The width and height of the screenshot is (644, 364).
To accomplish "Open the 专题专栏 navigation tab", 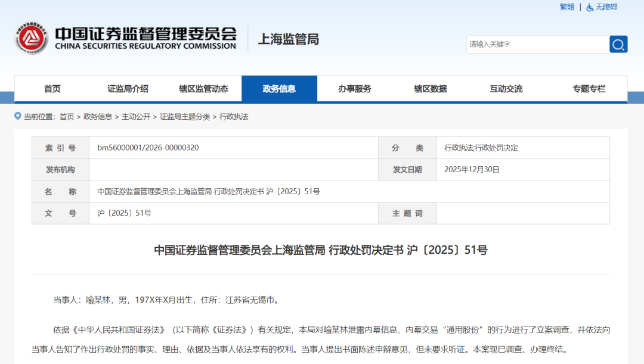I will 589,89.
